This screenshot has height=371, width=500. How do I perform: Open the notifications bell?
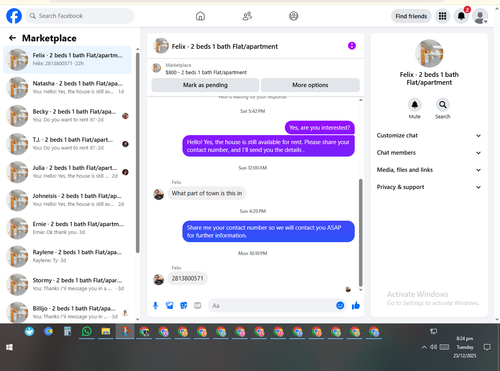[461, 16]
